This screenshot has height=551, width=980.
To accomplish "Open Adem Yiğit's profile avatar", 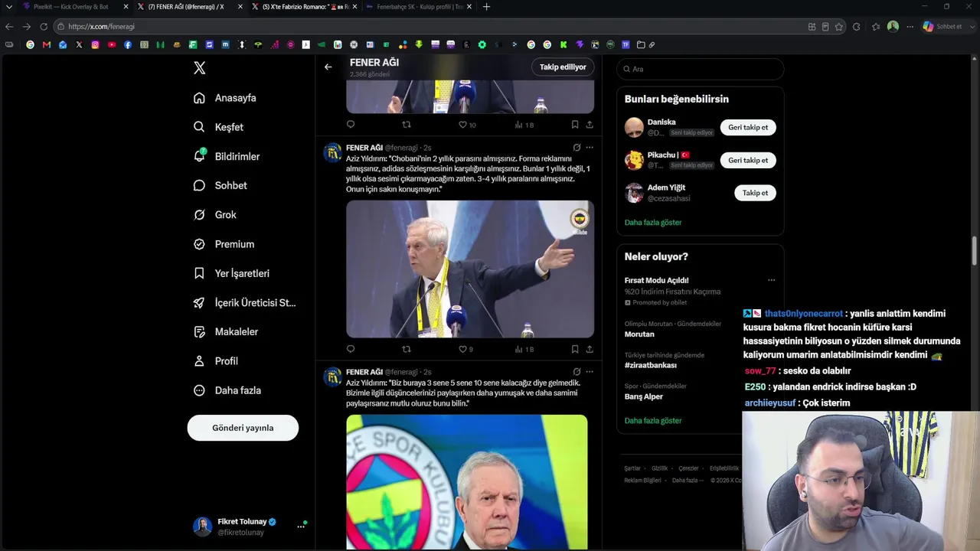I will [x=634, y=193].
